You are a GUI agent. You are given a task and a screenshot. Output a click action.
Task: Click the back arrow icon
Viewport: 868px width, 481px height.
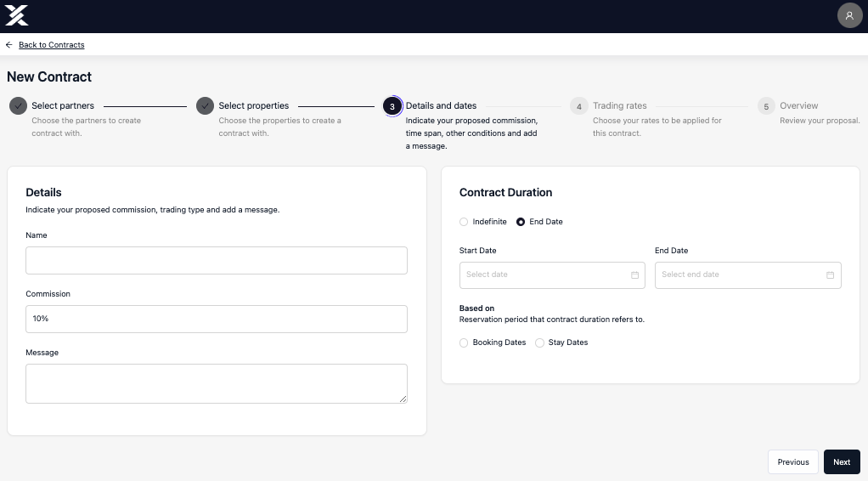[x=8, y=45]
